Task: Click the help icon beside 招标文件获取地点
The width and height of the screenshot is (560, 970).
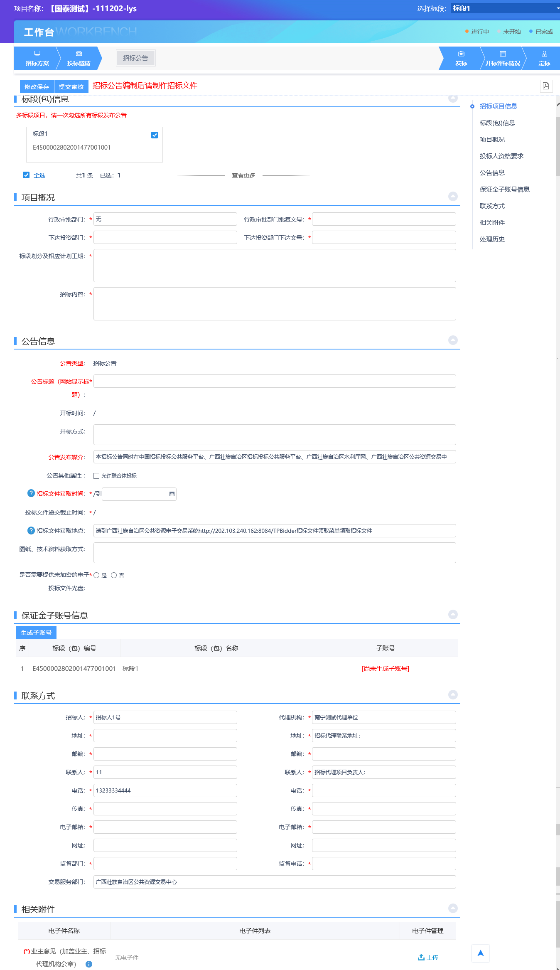Action: tap(31, 530)
